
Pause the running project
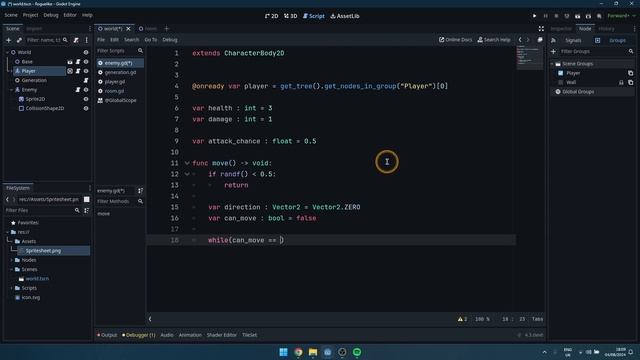coord(545,16)
